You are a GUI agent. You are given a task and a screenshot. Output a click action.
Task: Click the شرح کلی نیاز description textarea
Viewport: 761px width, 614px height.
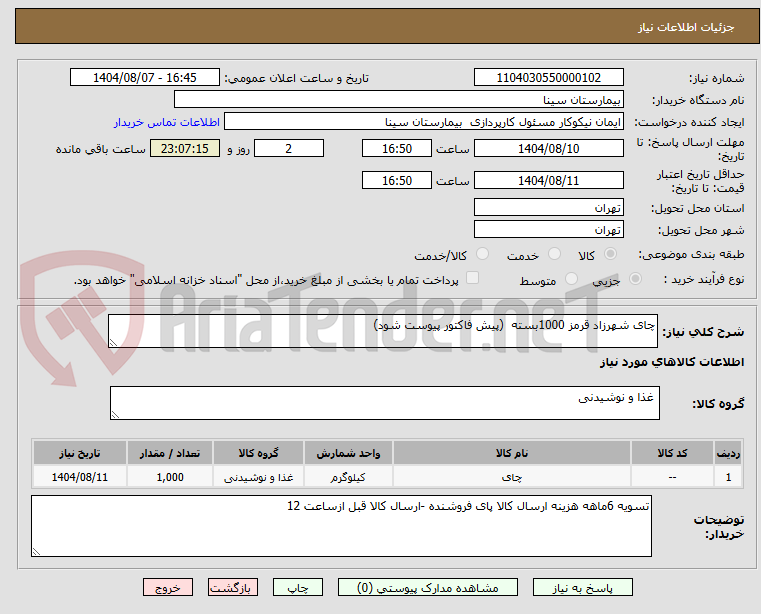pyautogui.click(x=383, y=331)
